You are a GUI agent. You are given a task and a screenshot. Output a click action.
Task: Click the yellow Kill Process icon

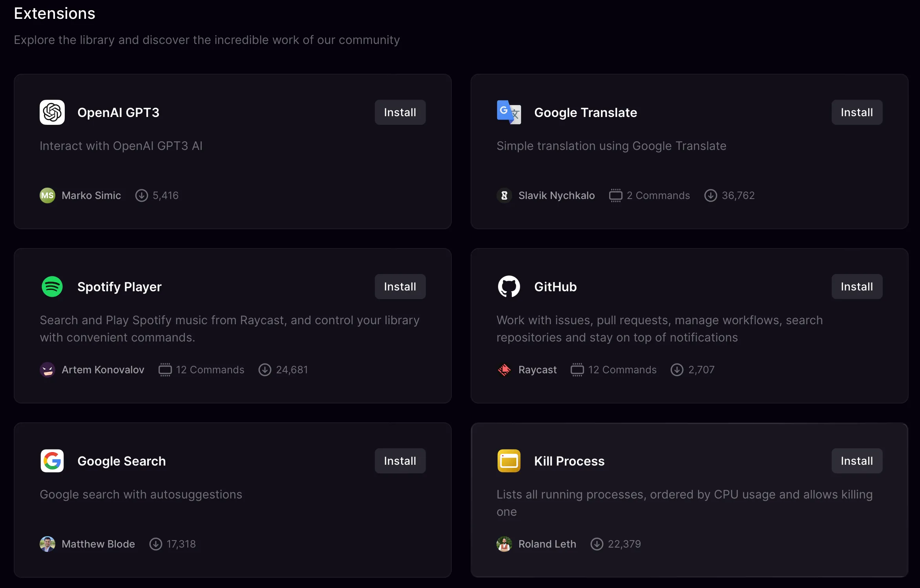pos(509,461)
